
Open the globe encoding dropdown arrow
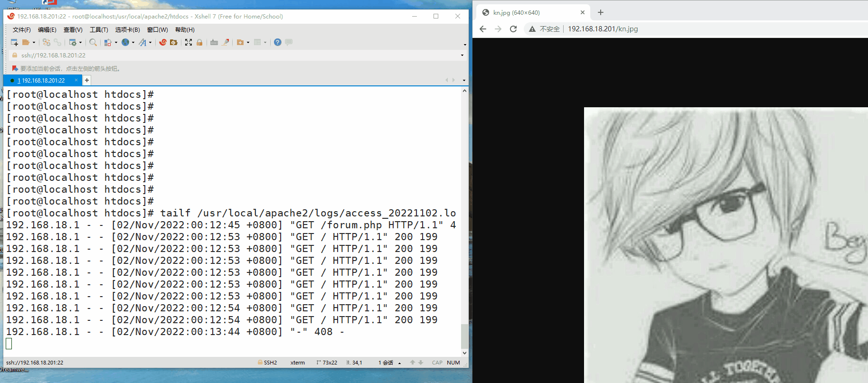coord(133,43)
